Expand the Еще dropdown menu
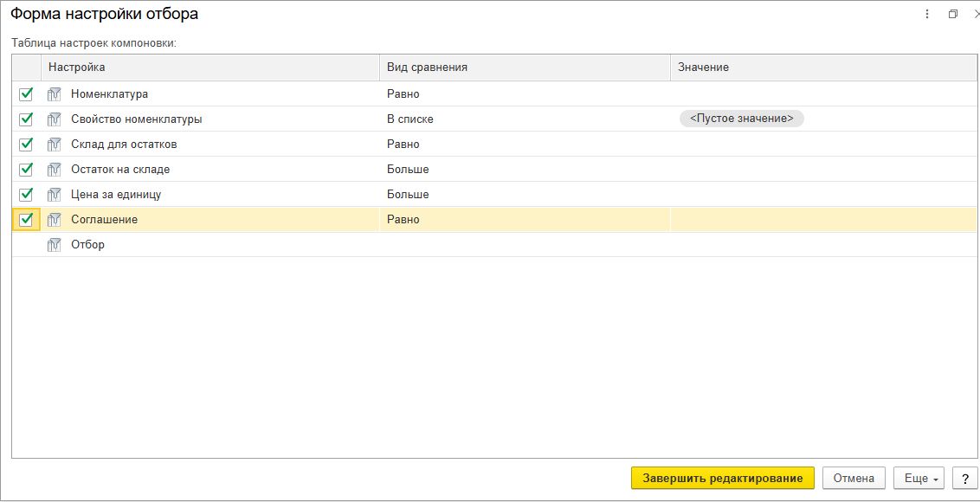 coord(921,478)
